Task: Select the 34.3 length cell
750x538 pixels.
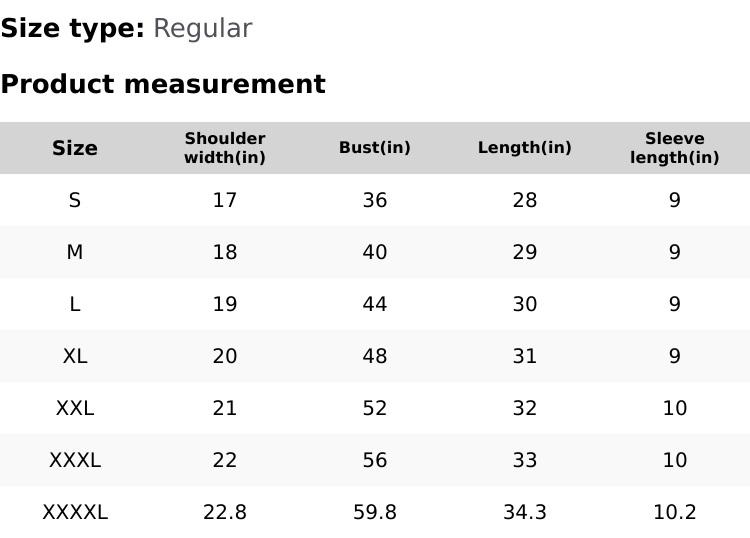Action: 525,512
